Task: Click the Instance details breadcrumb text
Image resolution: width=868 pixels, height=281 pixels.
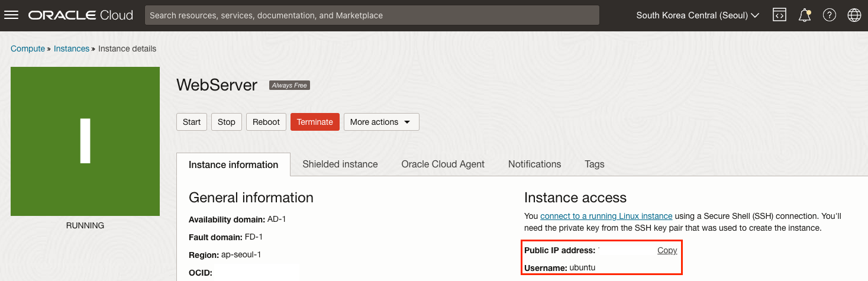Action: (127, 49)
